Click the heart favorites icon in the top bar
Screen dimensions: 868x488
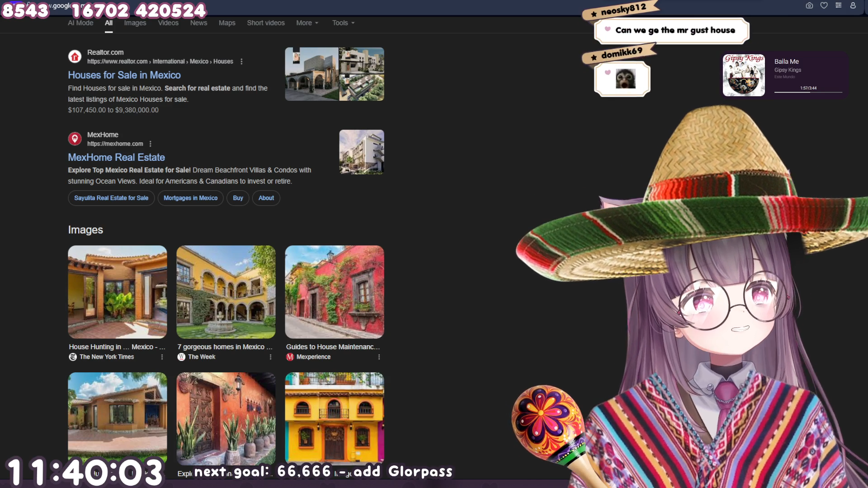[824, 5]
